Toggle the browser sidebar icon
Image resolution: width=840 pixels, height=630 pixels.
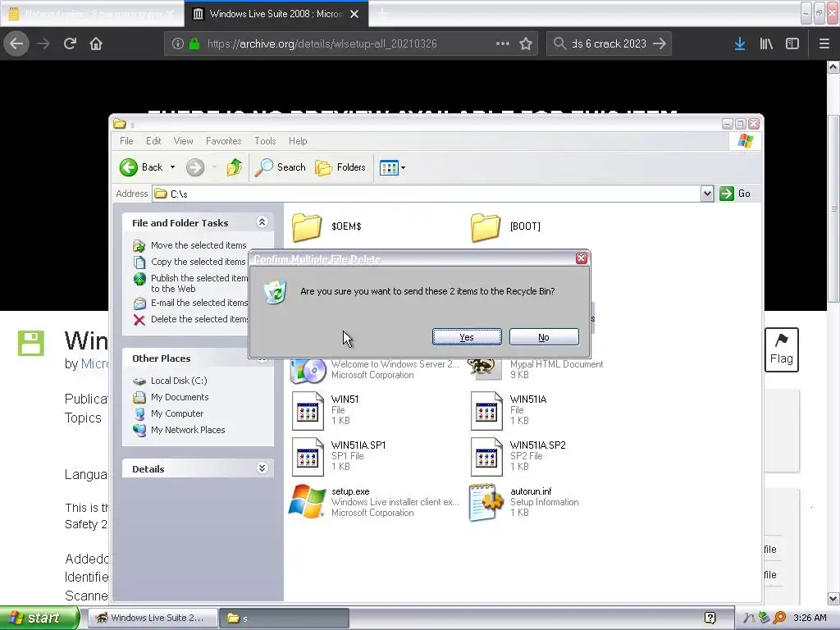click(792, 43)
